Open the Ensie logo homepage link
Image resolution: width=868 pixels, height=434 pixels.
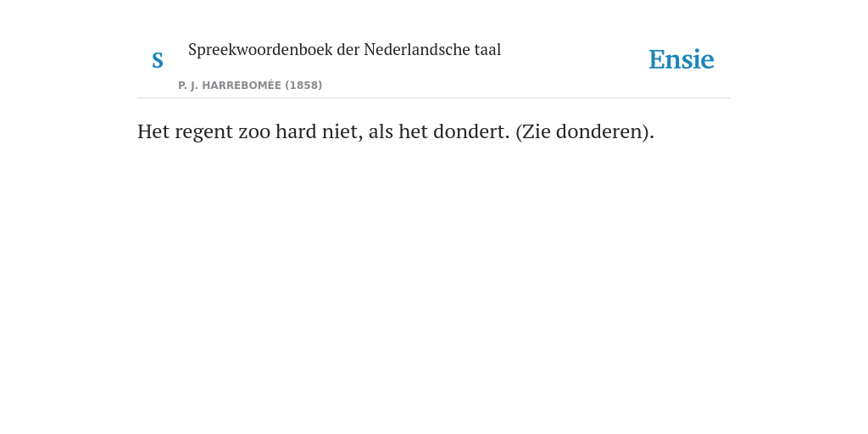click(x=682, y=59)
